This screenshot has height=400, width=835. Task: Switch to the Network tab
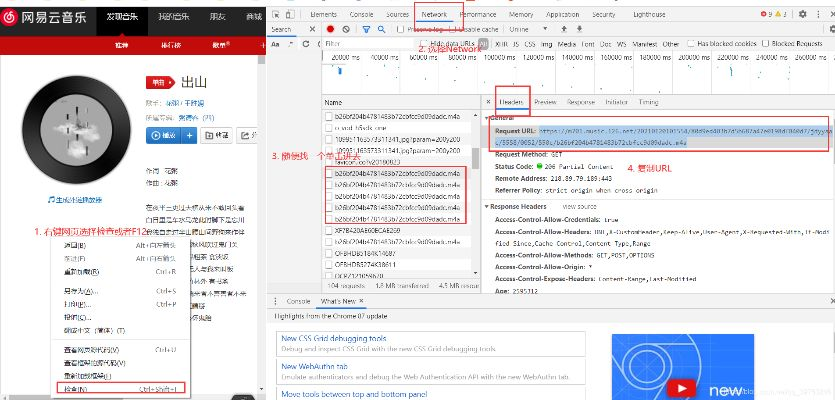pyautogui.click(x=434, y=14)
